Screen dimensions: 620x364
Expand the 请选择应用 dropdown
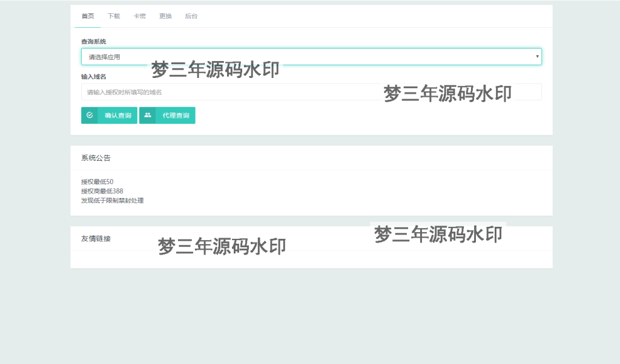pos(311,57)
